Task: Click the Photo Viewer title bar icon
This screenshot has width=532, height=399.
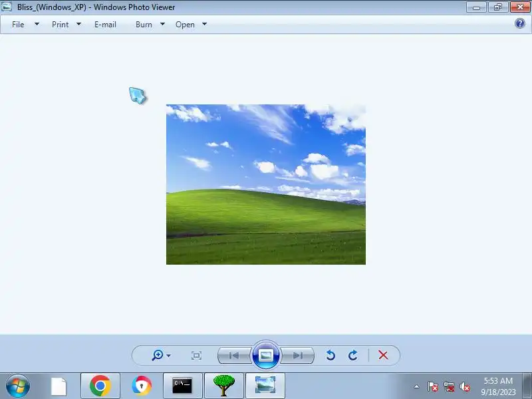Action: [6, 7]
